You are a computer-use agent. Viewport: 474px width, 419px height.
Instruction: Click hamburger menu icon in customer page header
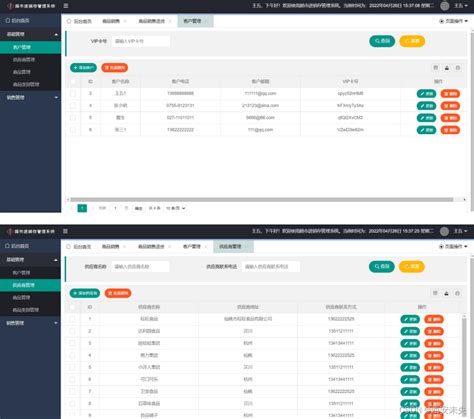click(x=66, y=6)
